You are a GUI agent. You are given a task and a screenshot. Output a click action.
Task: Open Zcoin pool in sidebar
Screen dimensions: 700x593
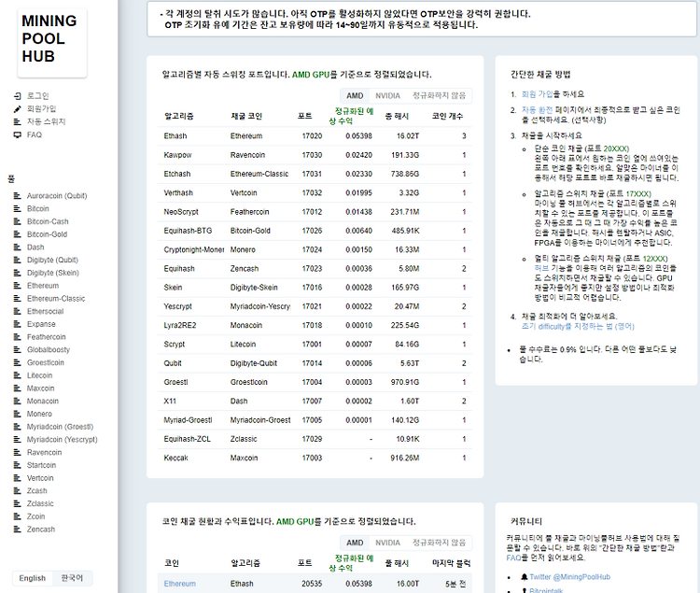click(x=35, y=516)
